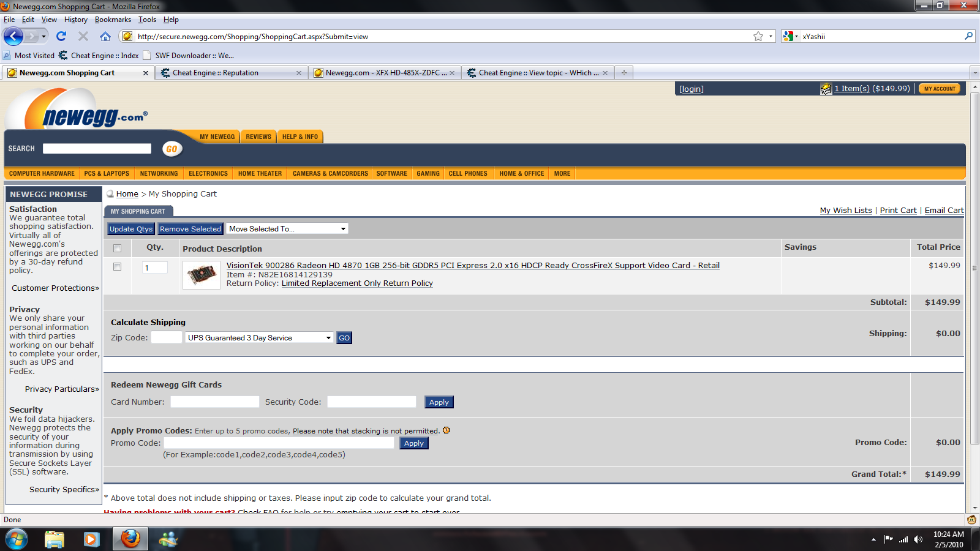Click the shipping calculator GO button
Image resolution: width=980 pixels, height=551 pixels.
(344, 338)
